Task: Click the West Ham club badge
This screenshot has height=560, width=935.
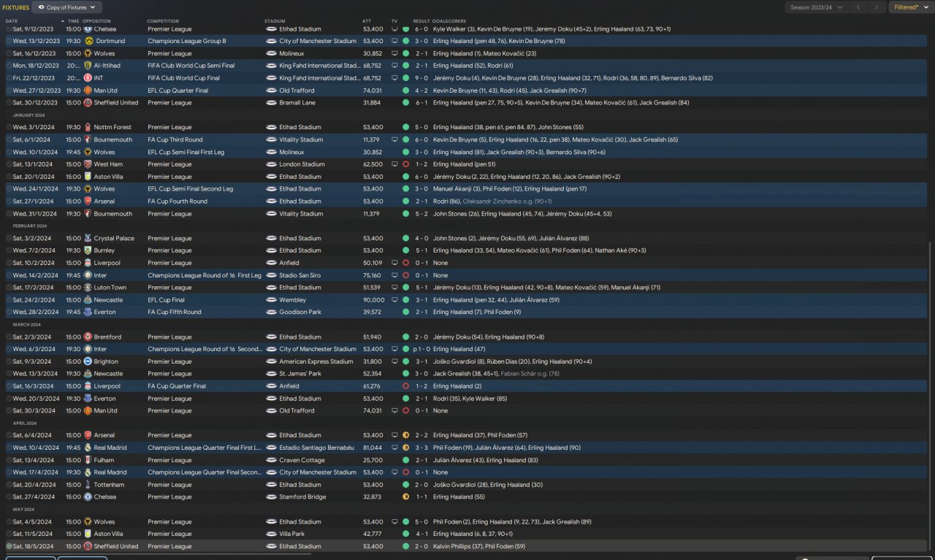Action: point(88,164)
